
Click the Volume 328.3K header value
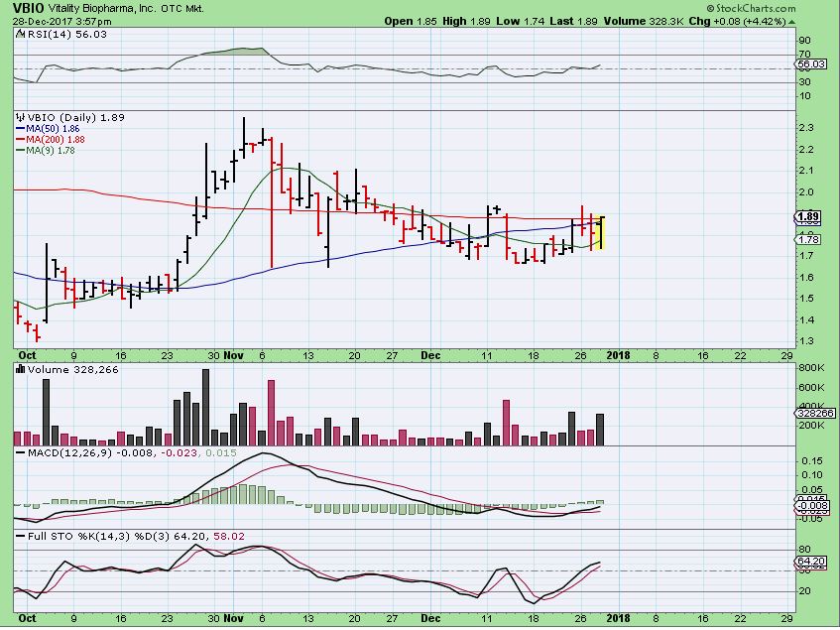644,22
